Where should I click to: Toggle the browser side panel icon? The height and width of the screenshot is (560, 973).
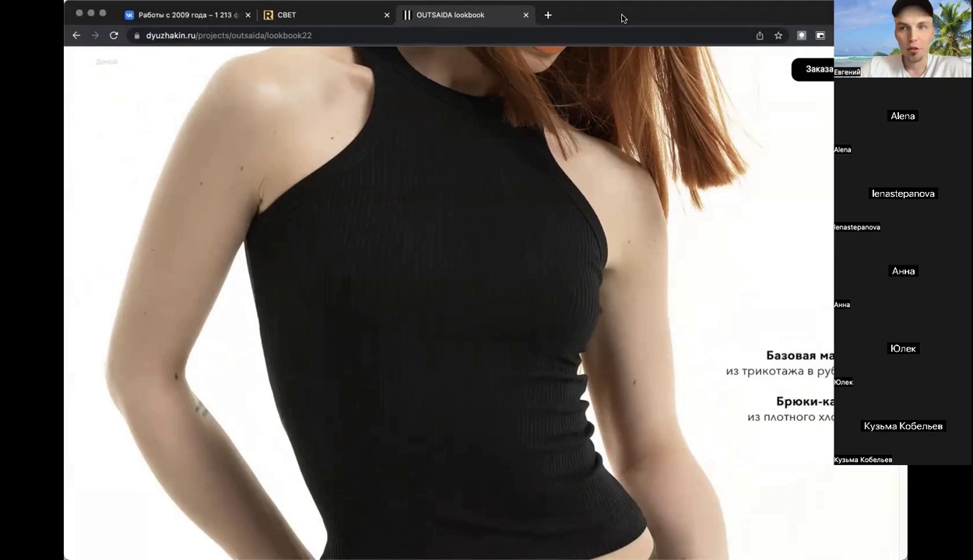820,36
